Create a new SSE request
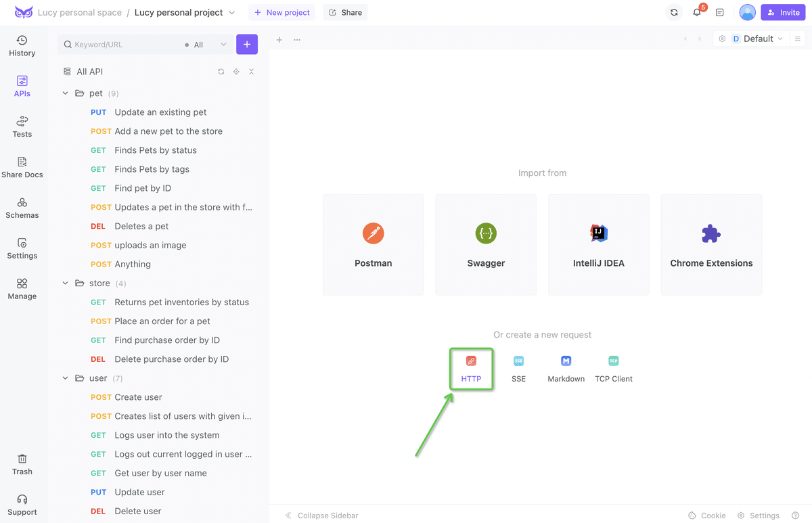Image resolution: width=812 pixels, height=523 pixels. click(x=518, y=369)
